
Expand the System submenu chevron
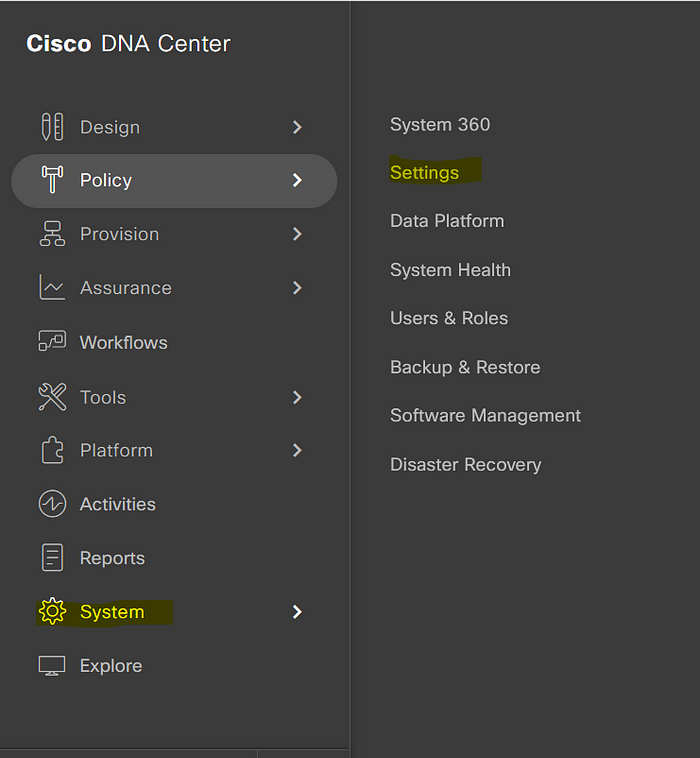pos(297,612)
